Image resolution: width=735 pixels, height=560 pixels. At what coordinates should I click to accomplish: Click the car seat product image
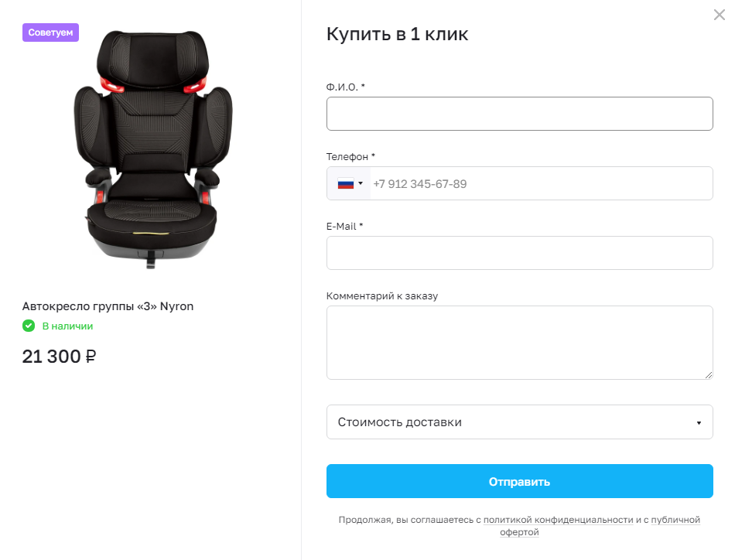pos(153,149)
